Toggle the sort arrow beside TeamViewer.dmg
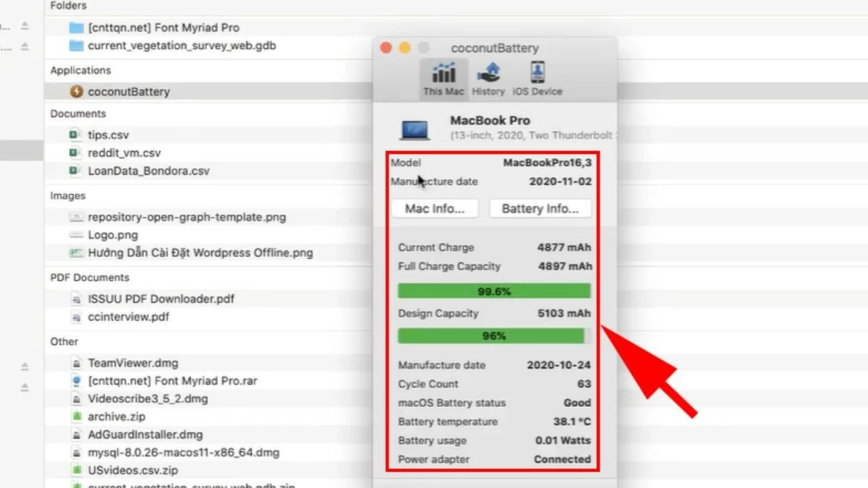This screenshot has width=868, height=488. pos(25,367)
